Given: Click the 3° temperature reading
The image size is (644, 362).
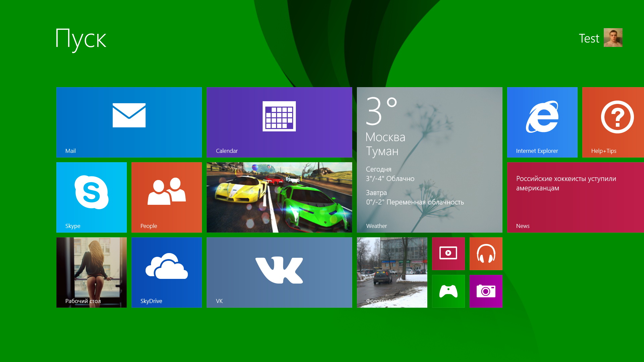Looking at the screenshot, I should tap(381, 111).
